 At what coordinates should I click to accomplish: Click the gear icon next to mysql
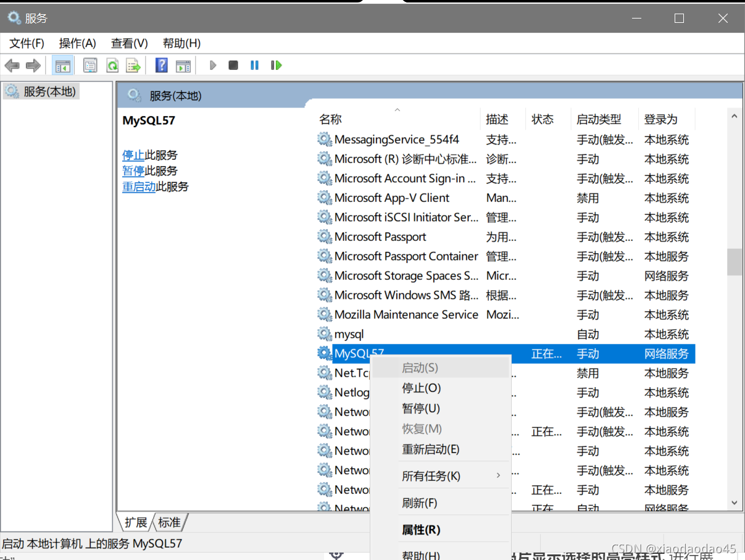[x=325, y=334]
